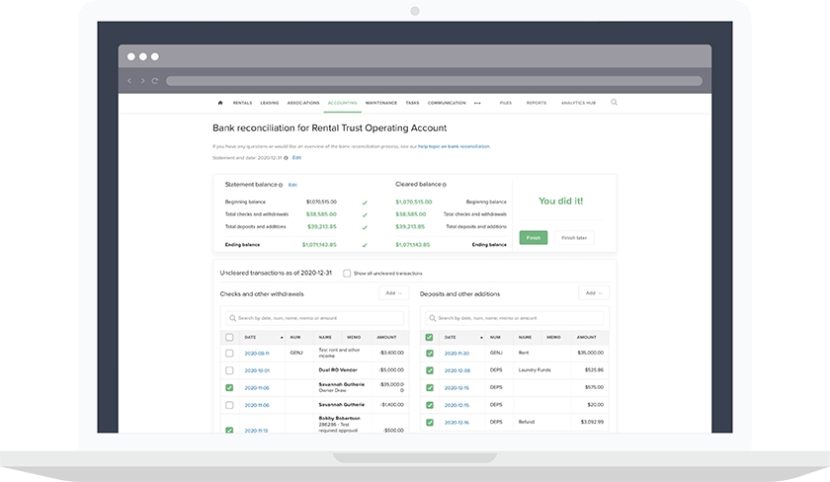This screenshot has height=482, width=830.
Task: Click the info icon beside Cleared balance
Action: point(444,185)
